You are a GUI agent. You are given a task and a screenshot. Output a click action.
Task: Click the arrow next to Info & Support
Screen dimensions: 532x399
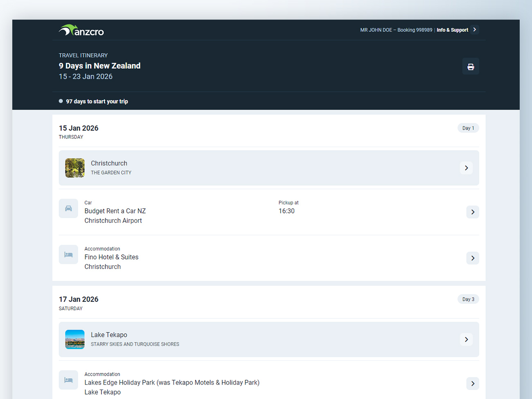click(475, 29)
